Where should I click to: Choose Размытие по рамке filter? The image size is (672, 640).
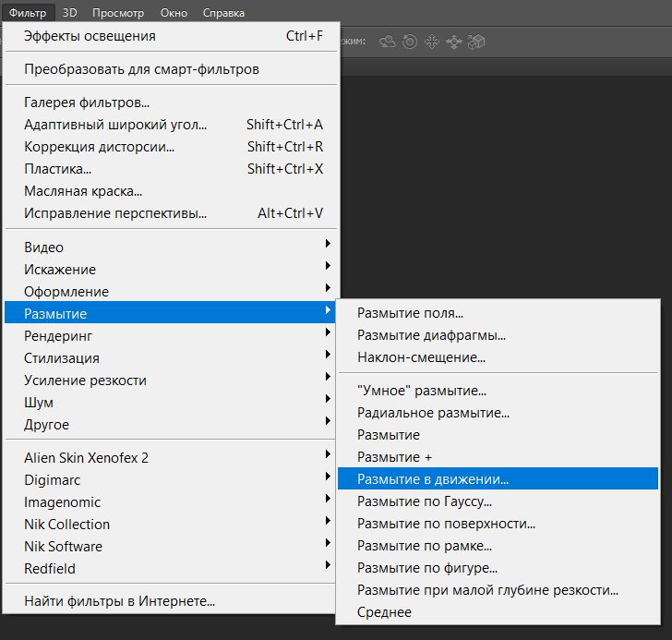coord(498,546)
